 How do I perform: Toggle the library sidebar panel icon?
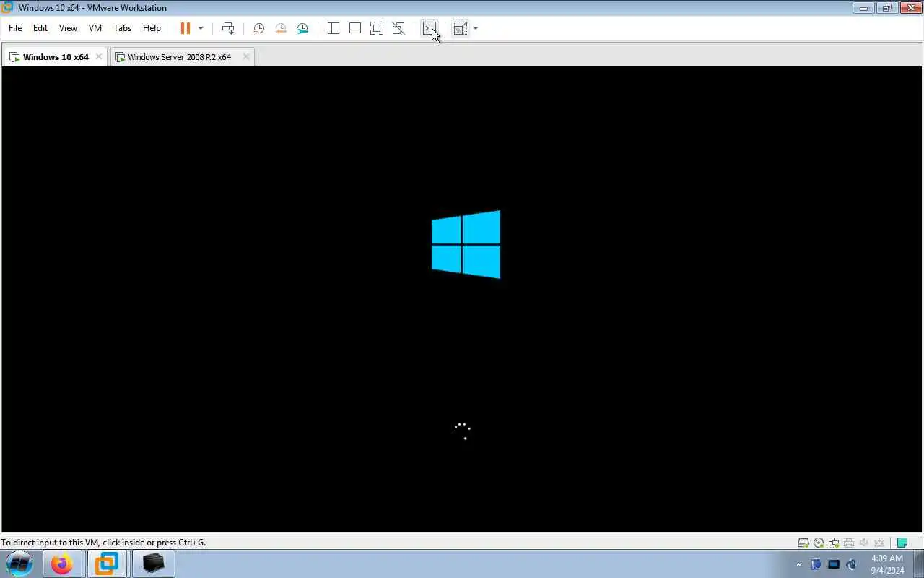334,28
